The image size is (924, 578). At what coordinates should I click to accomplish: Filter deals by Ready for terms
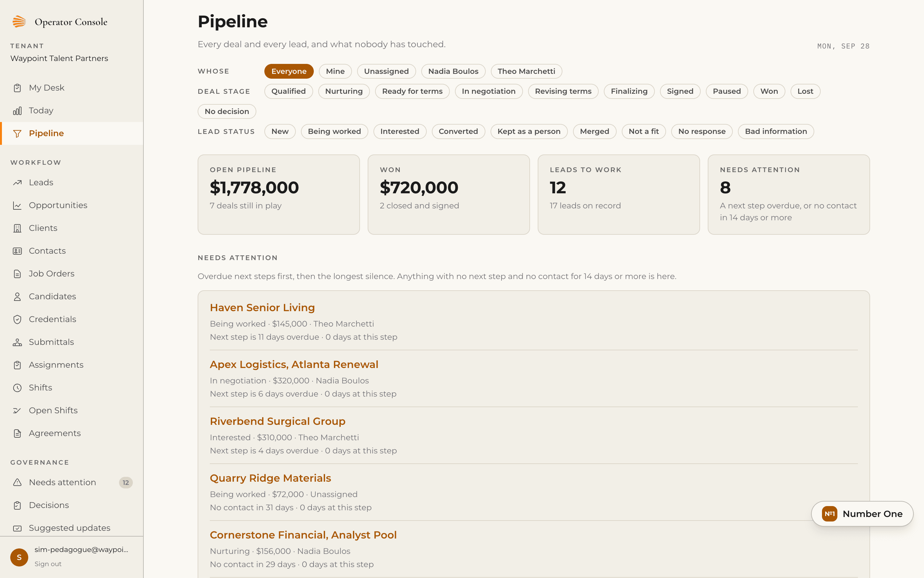point(412,92)
